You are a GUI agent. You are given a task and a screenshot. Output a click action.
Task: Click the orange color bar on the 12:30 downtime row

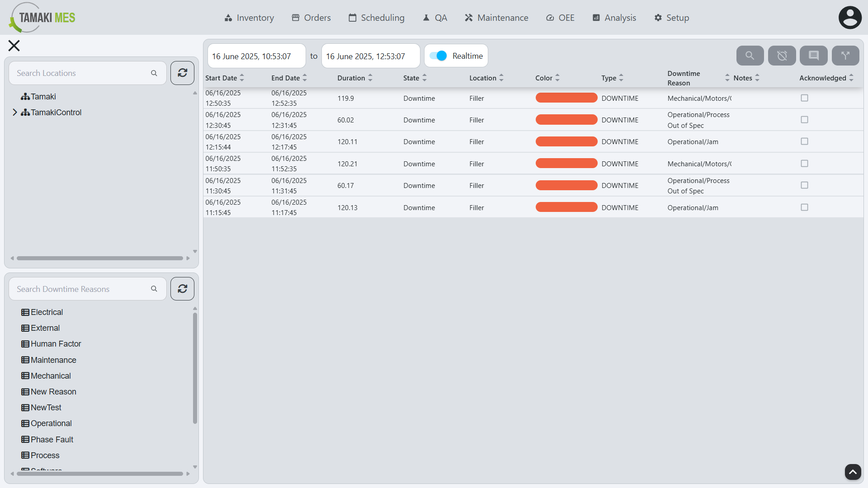(566, 119)
